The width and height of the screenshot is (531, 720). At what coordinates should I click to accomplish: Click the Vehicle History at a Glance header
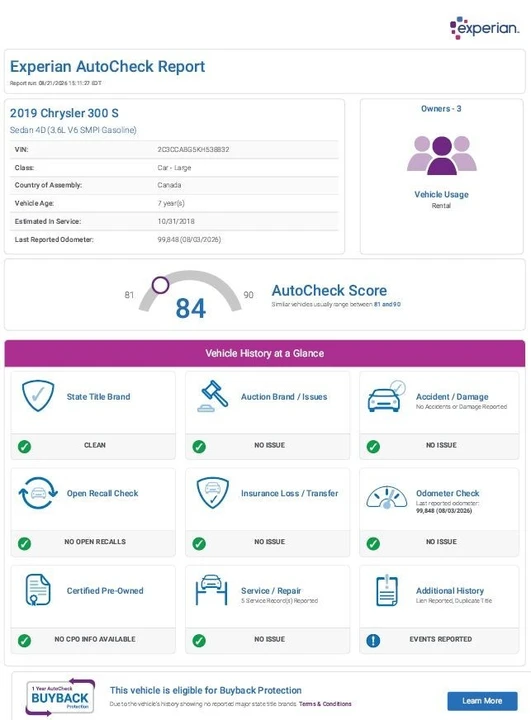(265, 353)
